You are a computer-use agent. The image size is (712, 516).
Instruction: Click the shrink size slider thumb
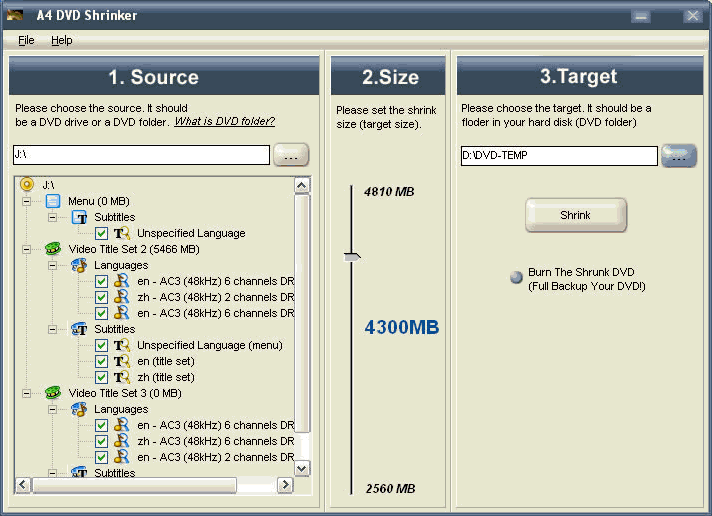[352, 257]
